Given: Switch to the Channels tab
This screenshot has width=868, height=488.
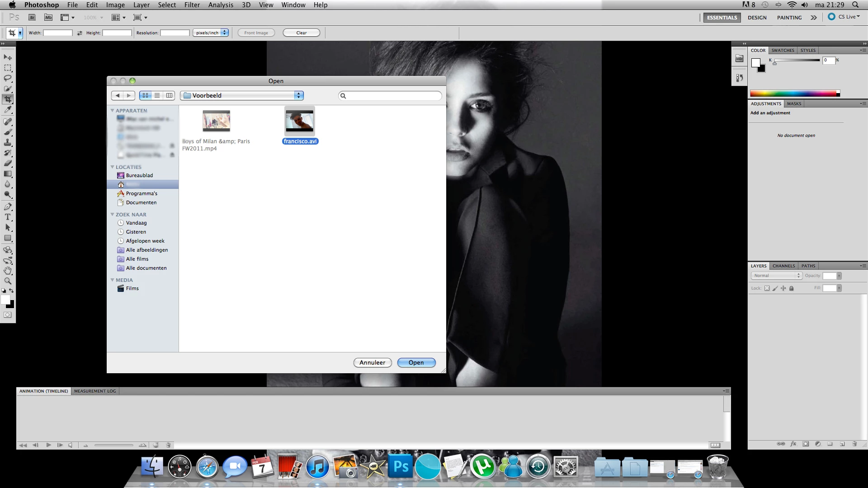Looking at the screenshot, I should (x=783, y=266).
